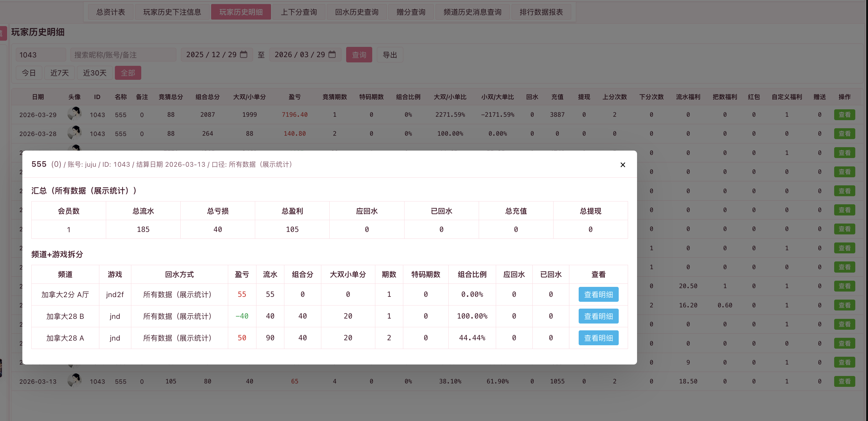
Task: Click 总流水 value 185 in summary
Action: coord(143,229)
